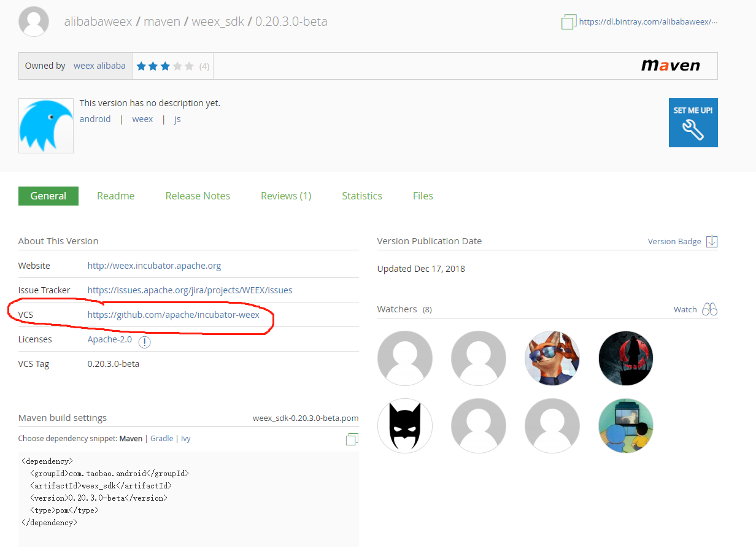
Task: Download the Version Badge icon
Action: pyautogui.click(x=712, y=241)
